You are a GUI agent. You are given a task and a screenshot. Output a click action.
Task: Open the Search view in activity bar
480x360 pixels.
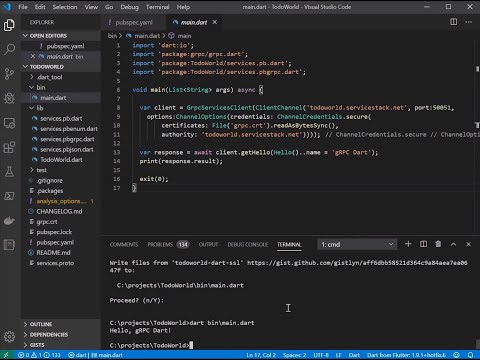[9, 49]
